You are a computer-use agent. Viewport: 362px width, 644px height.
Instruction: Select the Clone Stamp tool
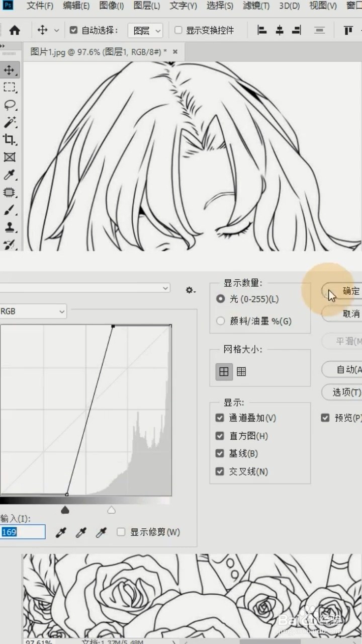[x=10, y=227]
